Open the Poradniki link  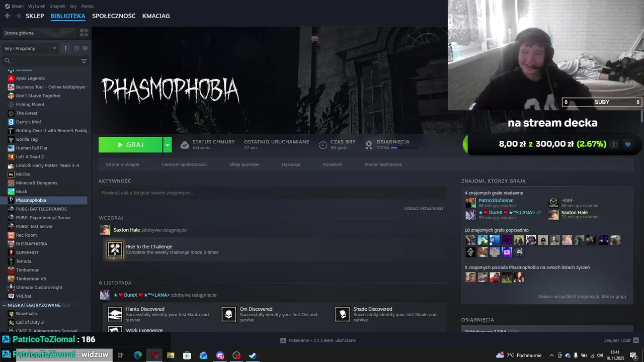click(332, 164)
